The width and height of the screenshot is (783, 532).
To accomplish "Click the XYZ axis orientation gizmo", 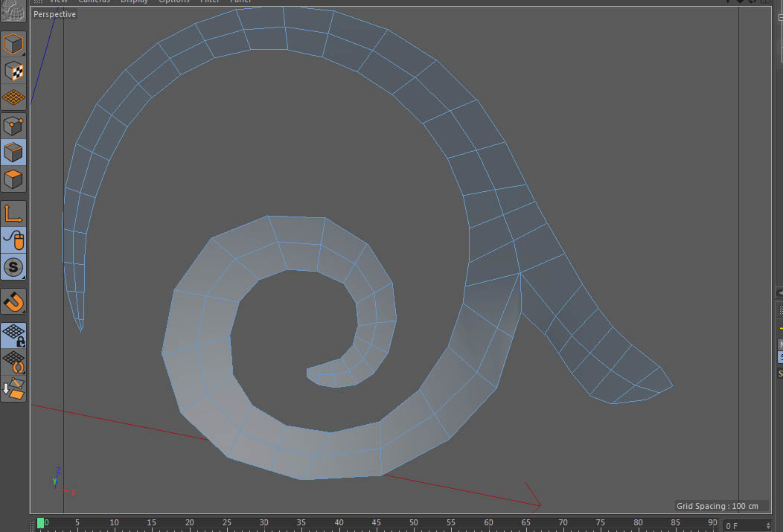I will pos(63,482).
